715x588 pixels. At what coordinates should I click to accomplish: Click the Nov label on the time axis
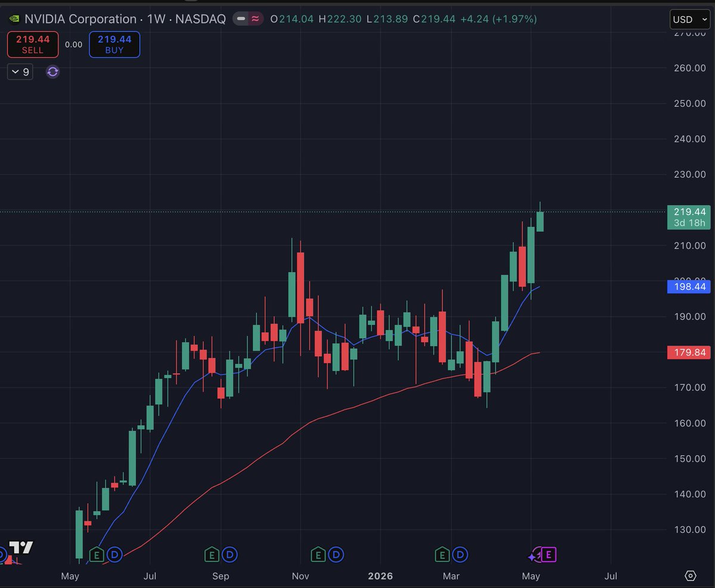coord(300,576)
